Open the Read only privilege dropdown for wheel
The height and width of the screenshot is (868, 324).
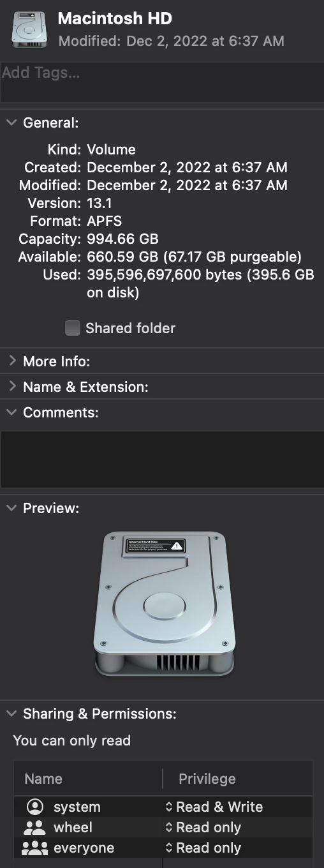(203, 828)
